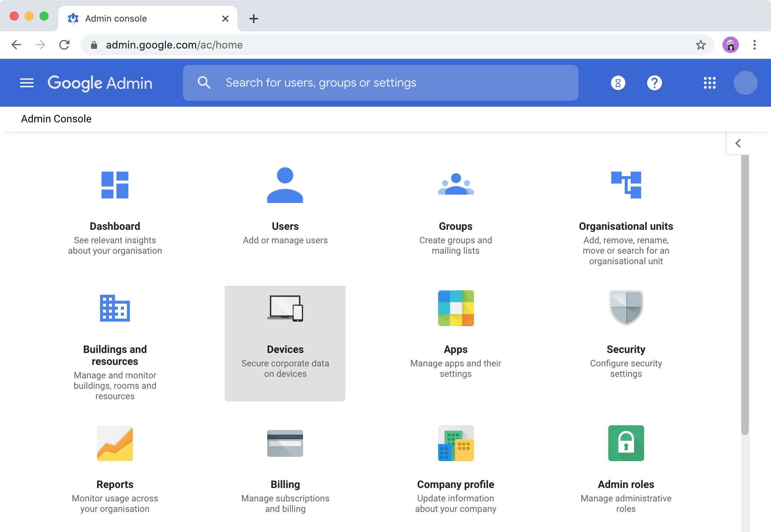Screen dimensions: 771x532
Task: Open the navigation hamburger menu
Action: [x=26, y=83]
